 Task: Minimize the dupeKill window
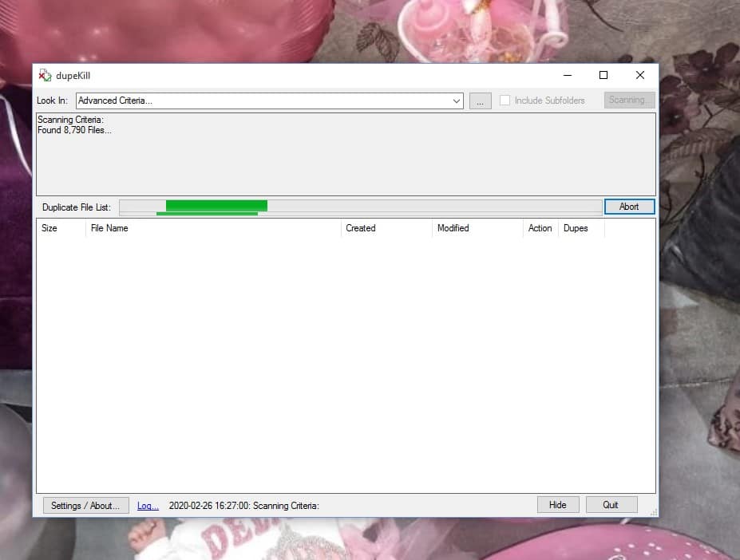click(567, 76)
